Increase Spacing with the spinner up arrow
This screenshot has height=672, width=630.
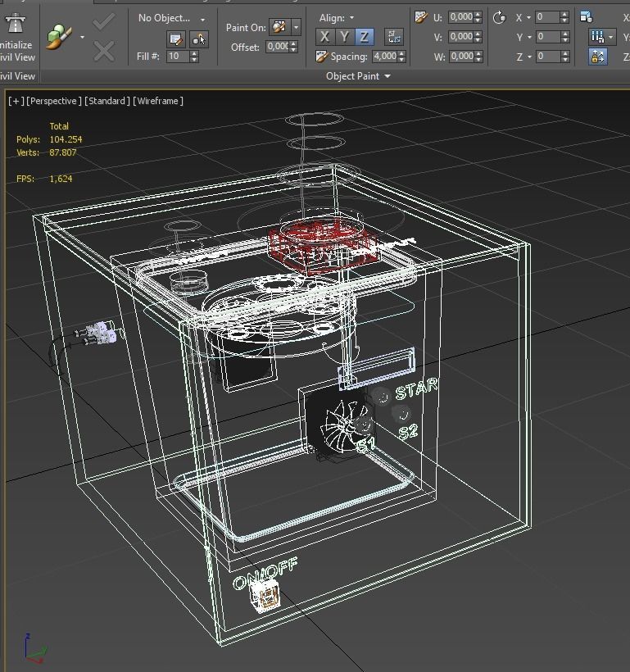[401, 53]
